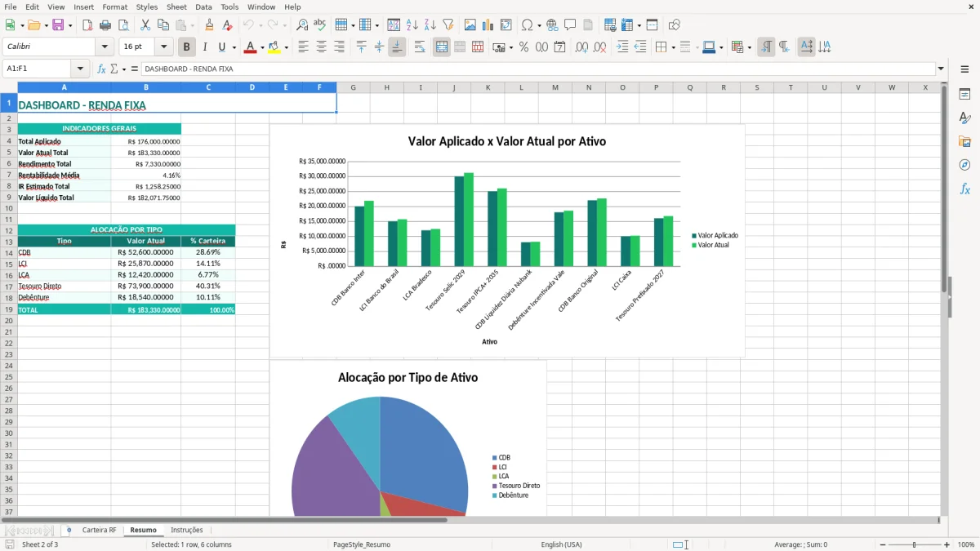Toggle Wrap Text

click(x=420, y=47)
